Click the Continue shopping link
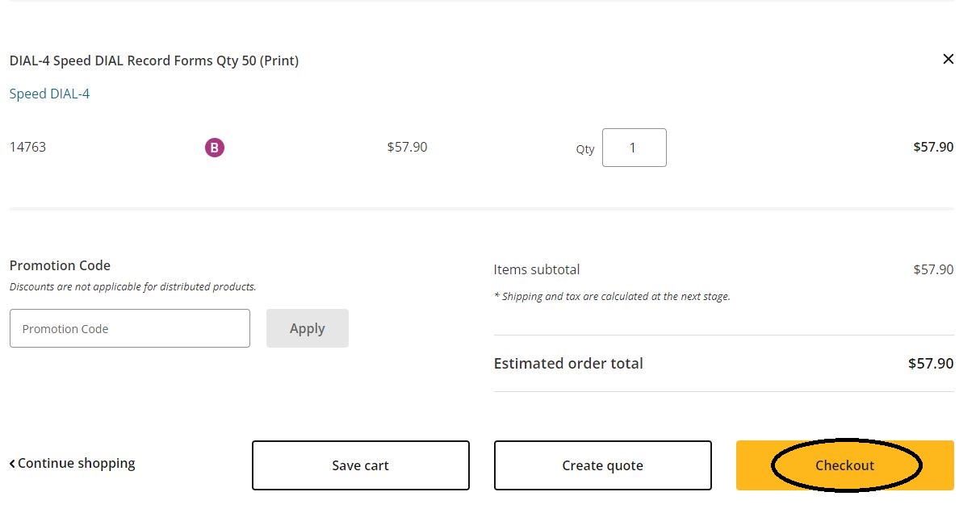Image resolution: width=980 pixels, height=517 pixels. coord(77,463)
